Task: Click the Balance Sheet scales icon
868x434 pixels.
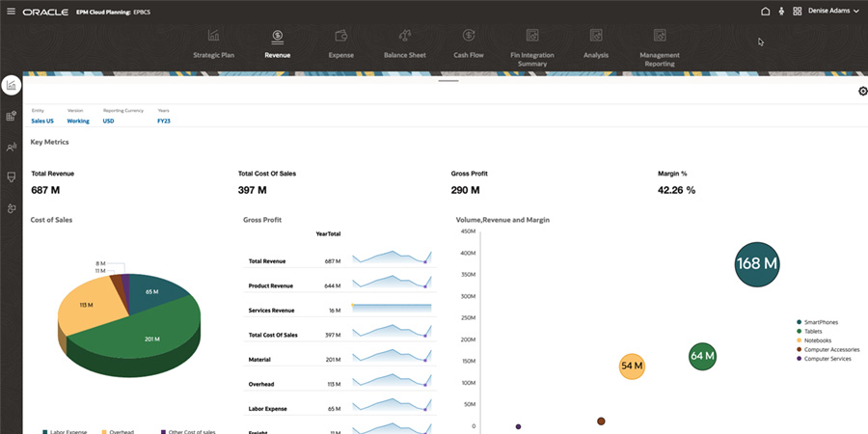Action: 405,36
